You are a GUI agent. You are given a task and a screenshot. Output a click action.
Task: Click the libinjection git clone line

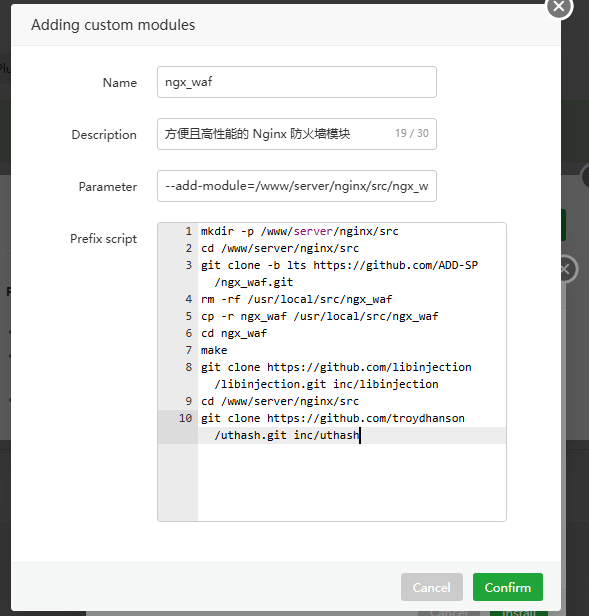(x=336, y=376)
